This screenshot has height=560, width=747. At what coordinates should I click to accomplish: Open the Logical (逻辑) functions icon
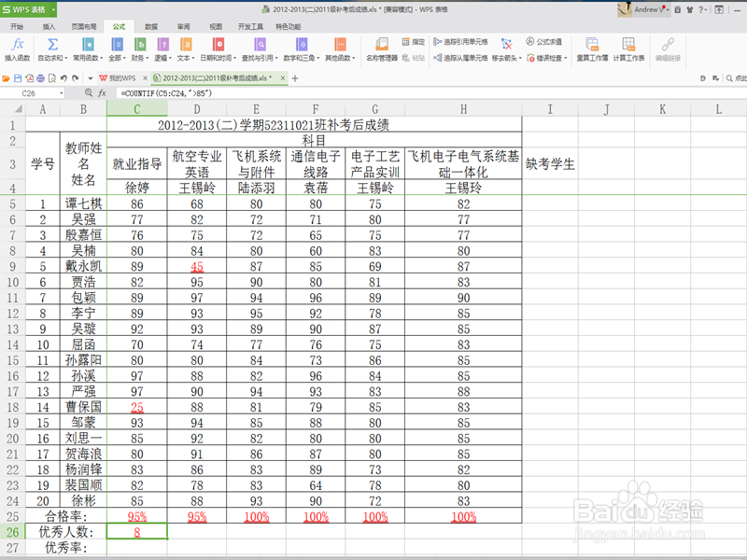(x=162, y=44)
